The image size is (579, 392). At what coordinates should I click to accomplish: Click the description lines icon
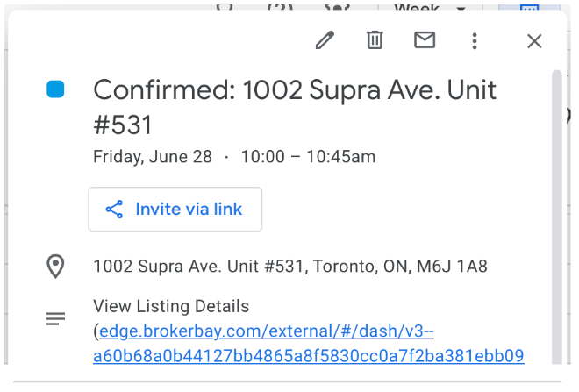[x=55, y=318]
